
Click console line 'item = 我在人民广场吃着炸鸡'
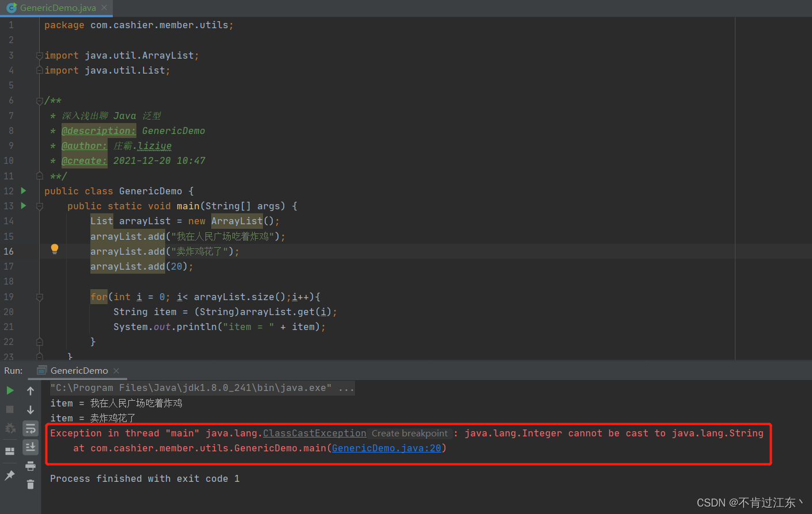116,403
